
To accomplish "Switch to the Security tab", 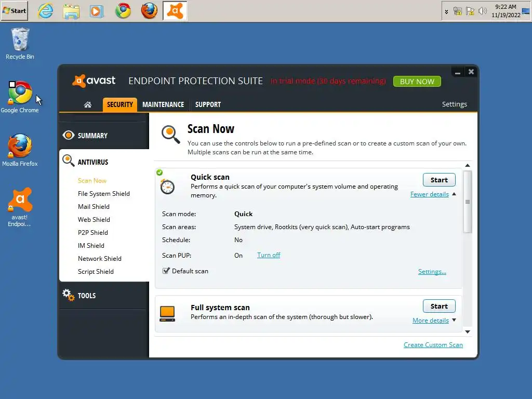I will 120,104.
